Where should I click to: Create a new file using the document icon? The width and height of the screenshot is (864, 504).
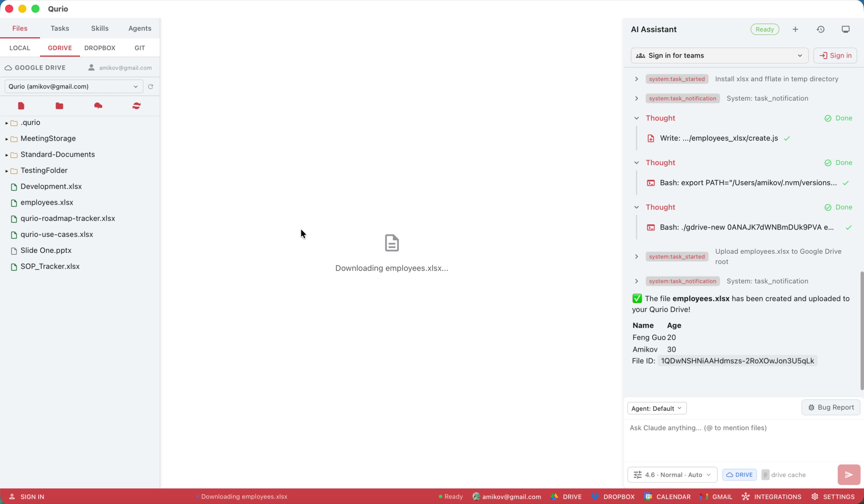(21, 106)
